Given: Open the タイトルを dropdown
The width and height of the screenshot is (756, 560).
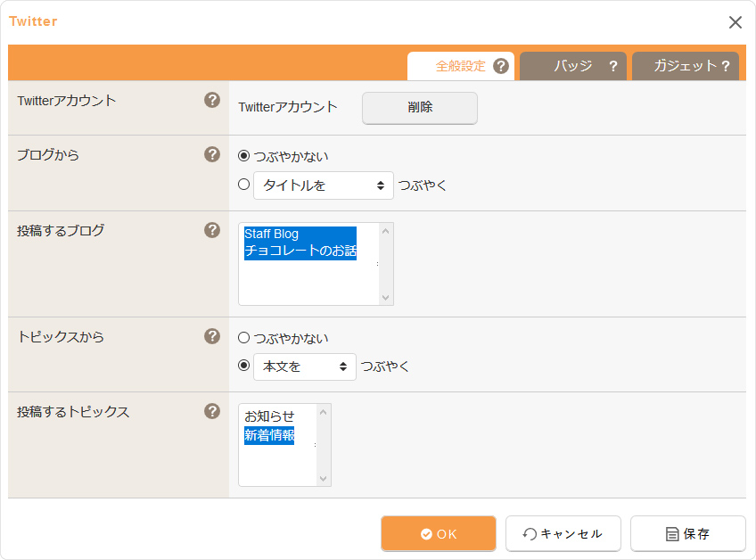Looking at the screenshot, I should click(324, 185).
